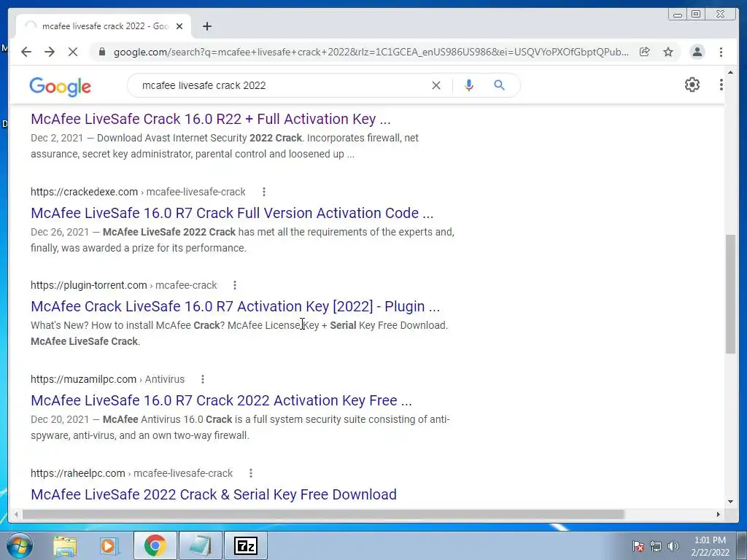Open options for raheelpc.com result
Screen dimensions: 747x560
[251, 472]
